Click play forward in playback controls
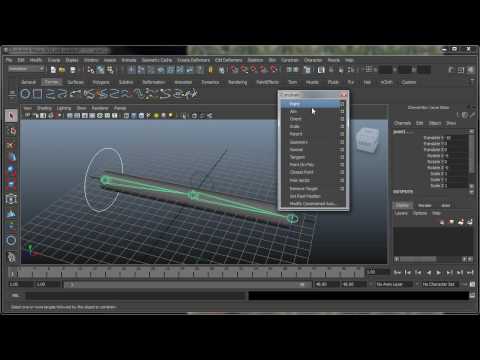 [x=439, y=272]
